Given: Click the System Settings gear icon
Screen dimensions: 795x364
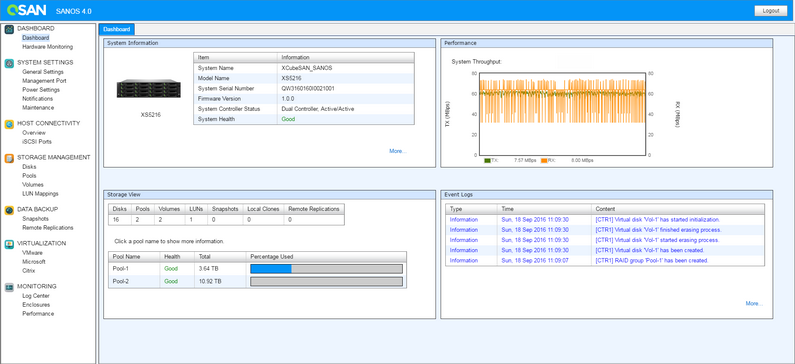Looking at the screenshot, I should [9, 63].
